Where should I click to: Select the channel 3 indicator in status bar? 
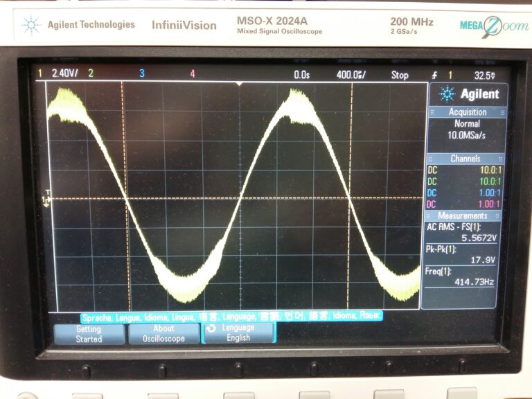click(142, 73)
